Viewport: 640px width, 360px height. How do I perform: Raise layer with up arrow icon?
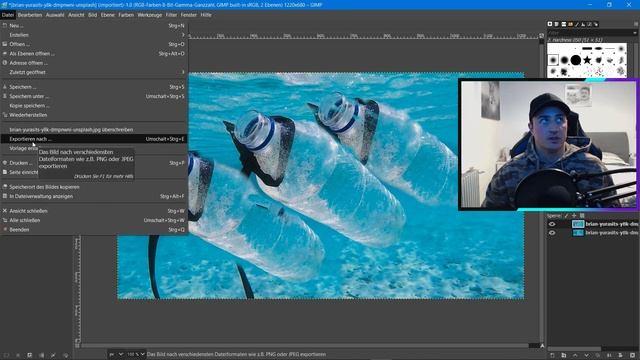[x=575, y=356]
